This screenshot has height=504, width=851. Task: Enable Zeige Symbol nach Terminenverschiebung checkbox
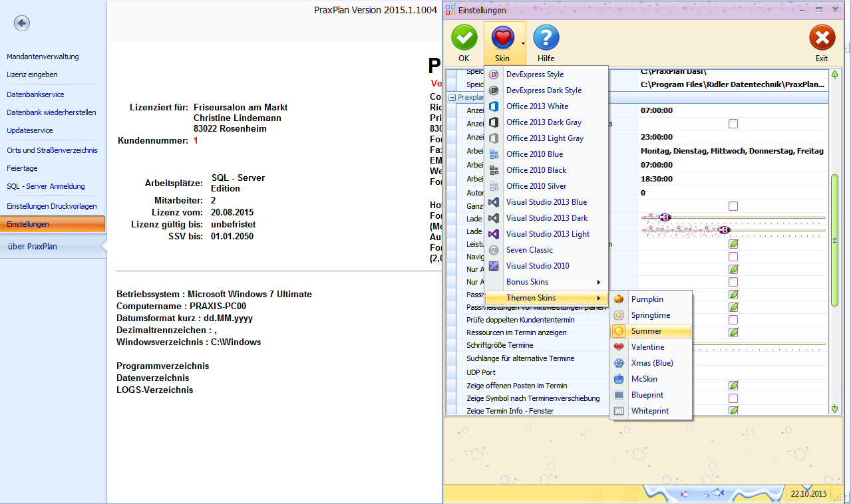pyautogui.click(x=733, y=398)
